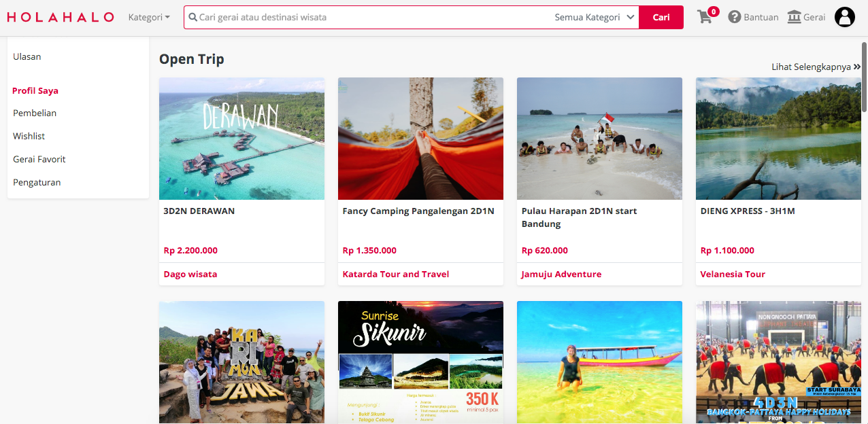
Task: Open the user profile avatar icon
Action: (844, 17)
